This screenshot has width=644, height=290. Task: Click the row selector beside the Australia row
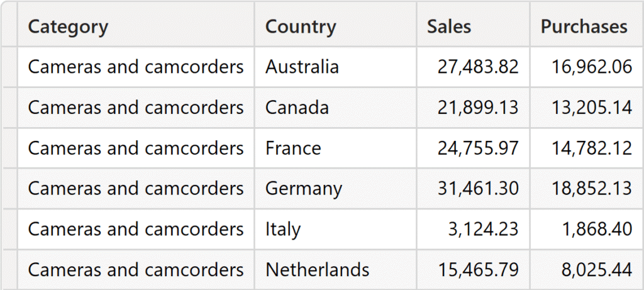click(9, 67)
